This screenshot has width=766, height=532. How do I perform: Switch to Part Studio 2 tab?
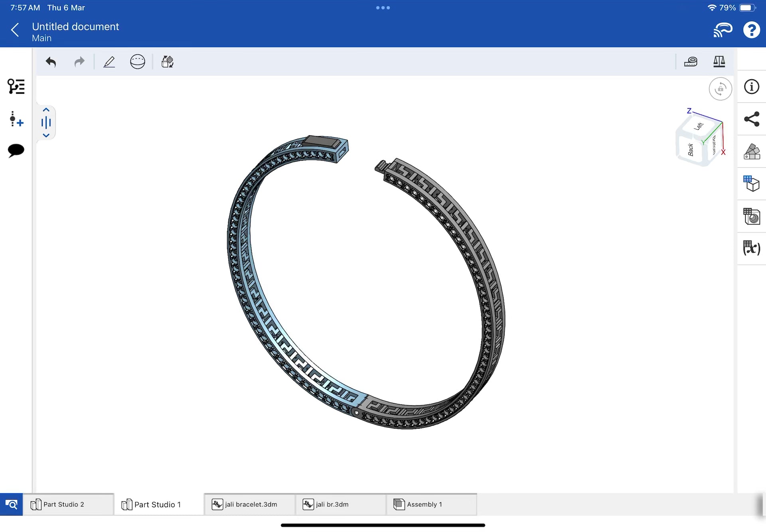point(64,504)
